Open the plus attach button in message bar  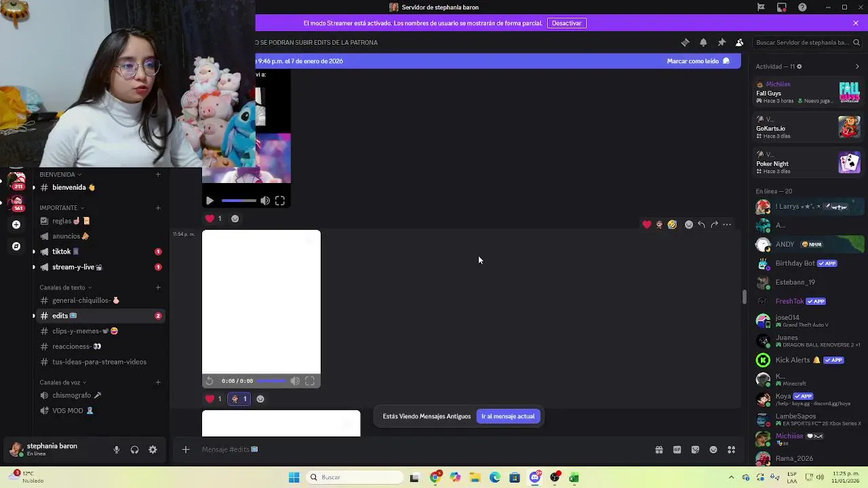(x=185, y=449)
